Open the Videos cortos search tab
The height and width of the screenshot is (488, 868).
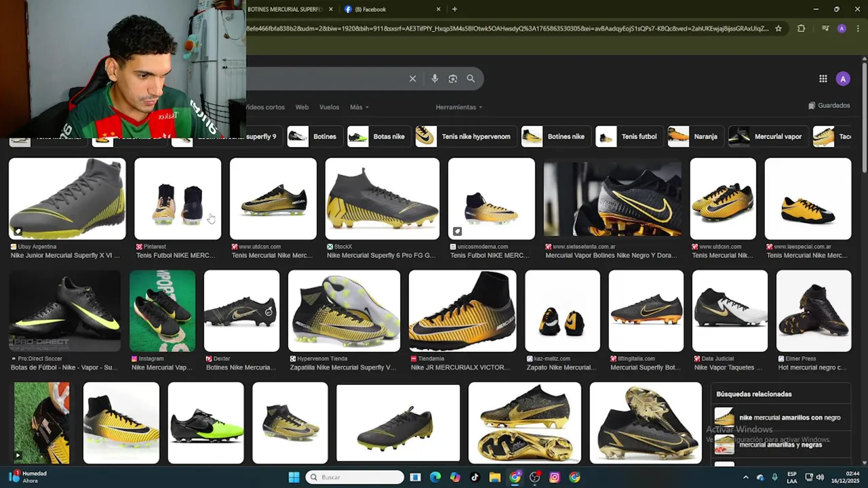[265, 107]
